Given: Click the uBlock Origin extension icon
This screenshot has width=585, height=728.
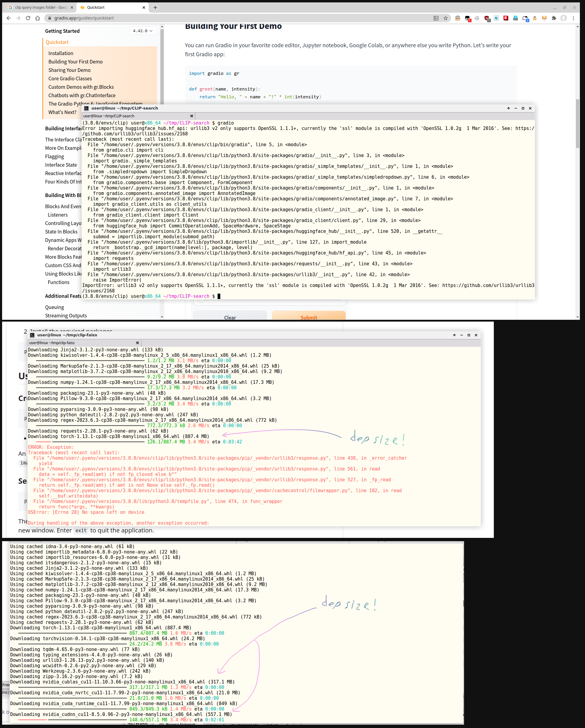Looking at the screenshot, I should tap(487, 18).
